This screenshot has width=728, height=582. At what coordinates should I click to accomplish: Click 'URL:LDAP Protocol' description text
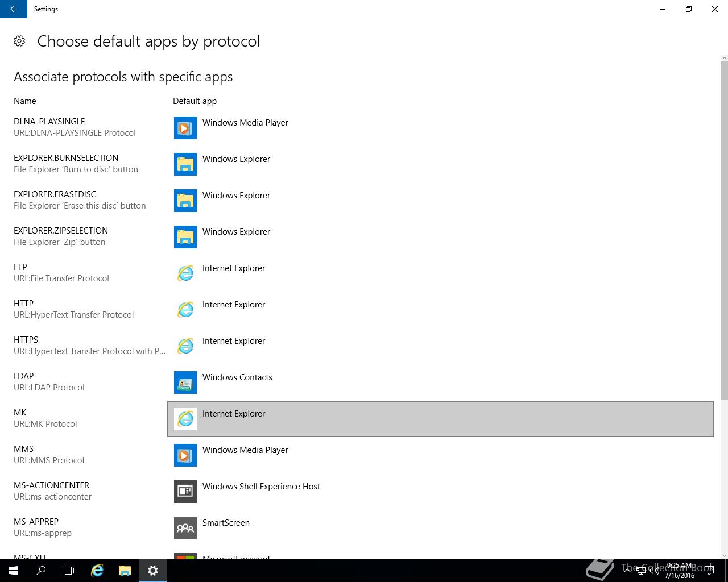49,388
